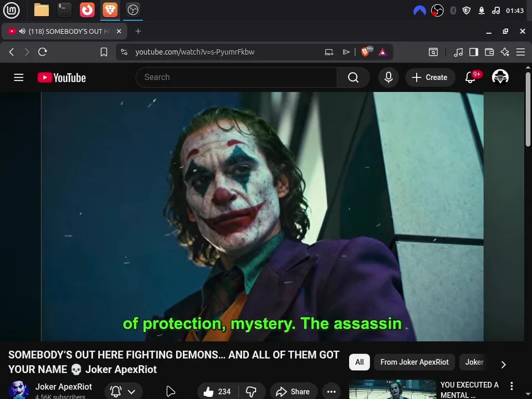The height and width of the screenshot is (399, 532).
Task: Open the Joker ApexRiot channel name link
Action: point(63,387)
